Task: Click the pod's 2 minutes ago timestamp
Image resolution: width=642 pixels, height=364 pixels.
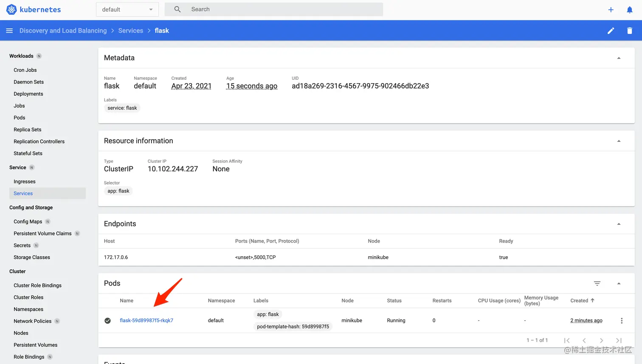Action: pyautogui.click(x=586, y=321)
